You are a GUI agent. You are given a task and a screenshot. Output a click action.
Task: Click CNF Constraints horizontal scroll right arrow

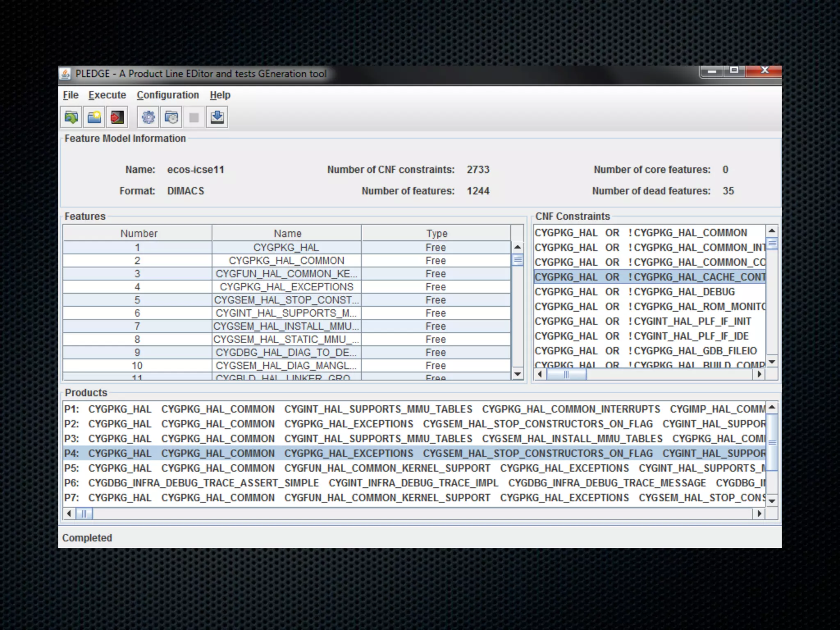pos(759,374)
